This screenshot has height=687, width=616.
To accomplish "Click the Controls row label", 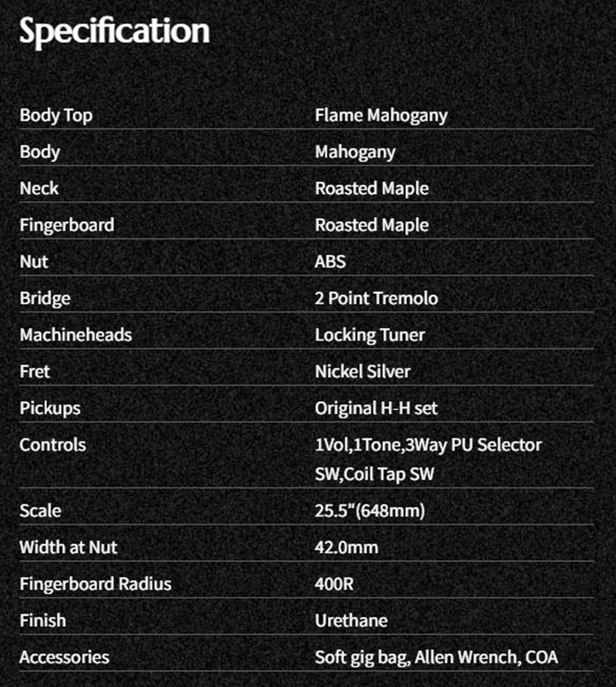I will coord(52,445).
